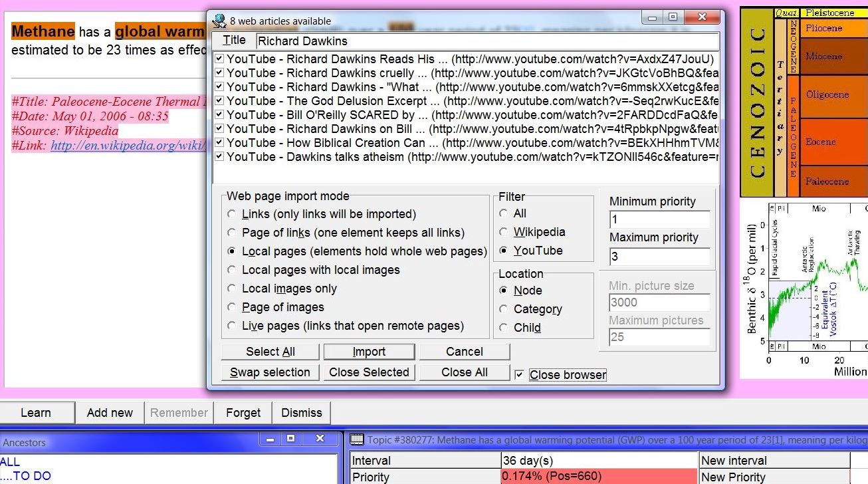Viewport: 868px width, 484px height.
Task: Click the Minimum priority input field
Action: pyautogui.click(x=659, y=219)
